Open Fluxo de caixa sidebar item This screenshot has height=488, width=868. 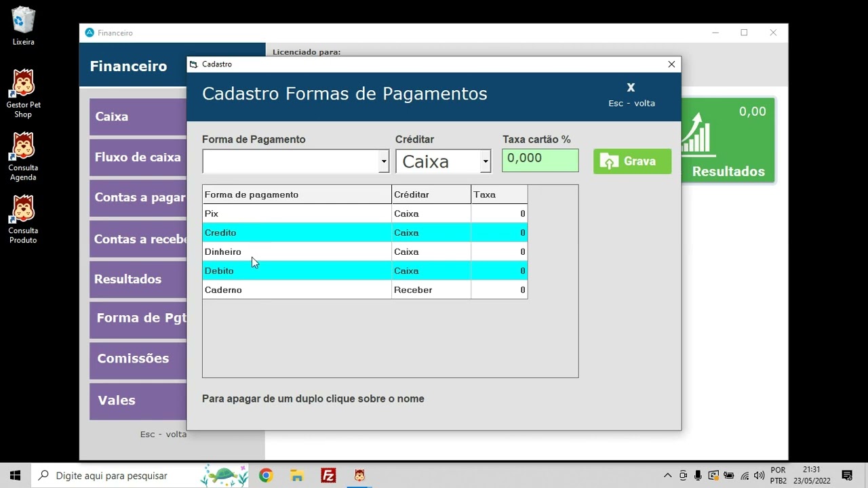tap(138, 157)
